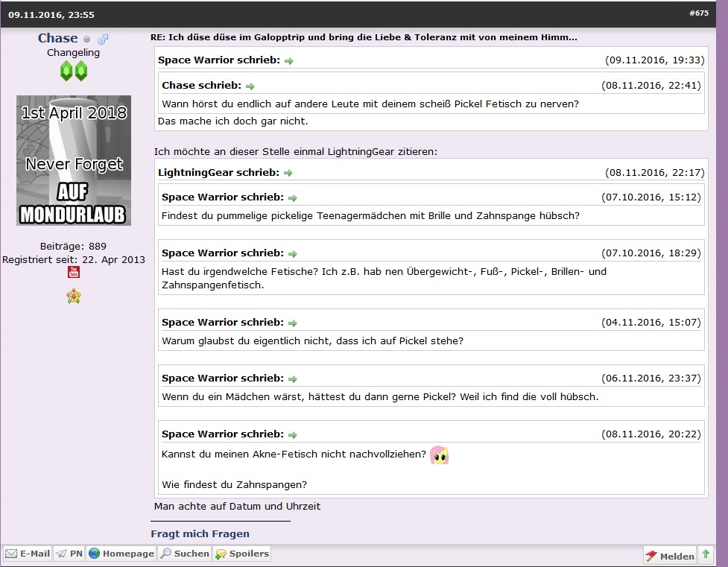Viewport: 728px width, 567px height.
Task: Click the text Das mache ich doch gar nicht.
Action: click(x=233, y=121)
